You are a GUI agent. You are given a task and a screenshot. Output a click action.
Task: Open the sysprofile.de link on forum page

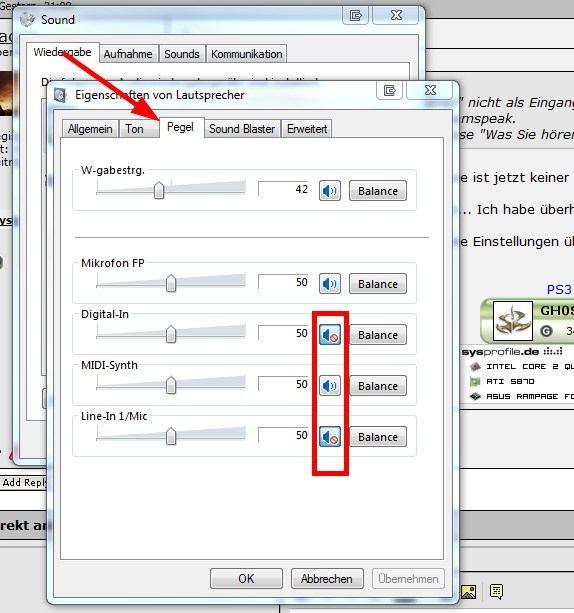tap(500, 352)
